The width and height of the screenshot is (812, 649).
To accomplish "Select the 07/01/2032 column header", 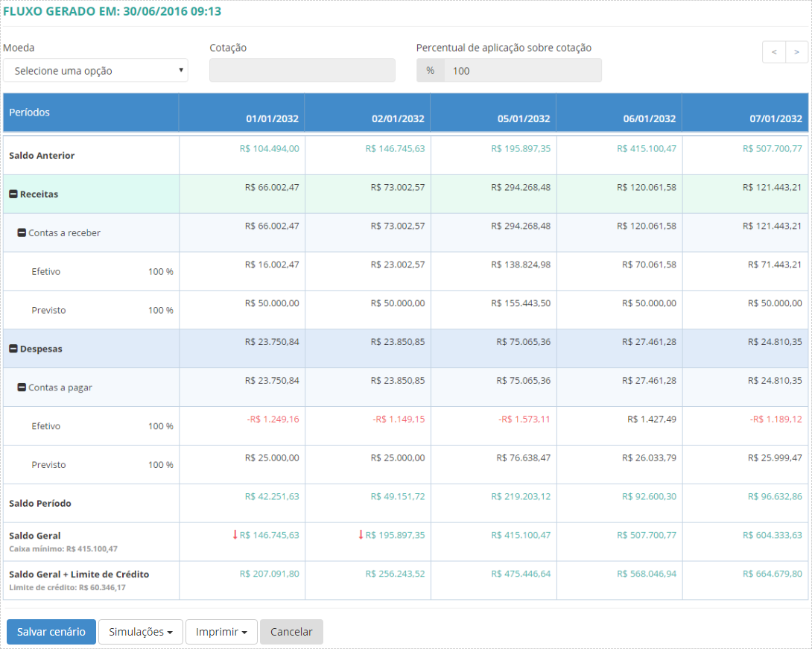I will click(x=775, y=118).
